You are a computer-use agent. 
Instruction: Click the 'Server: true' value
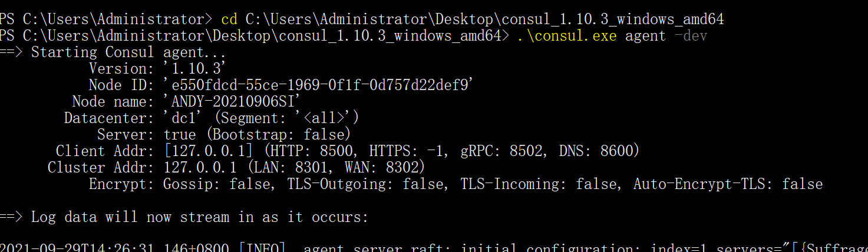coord(179,135)
